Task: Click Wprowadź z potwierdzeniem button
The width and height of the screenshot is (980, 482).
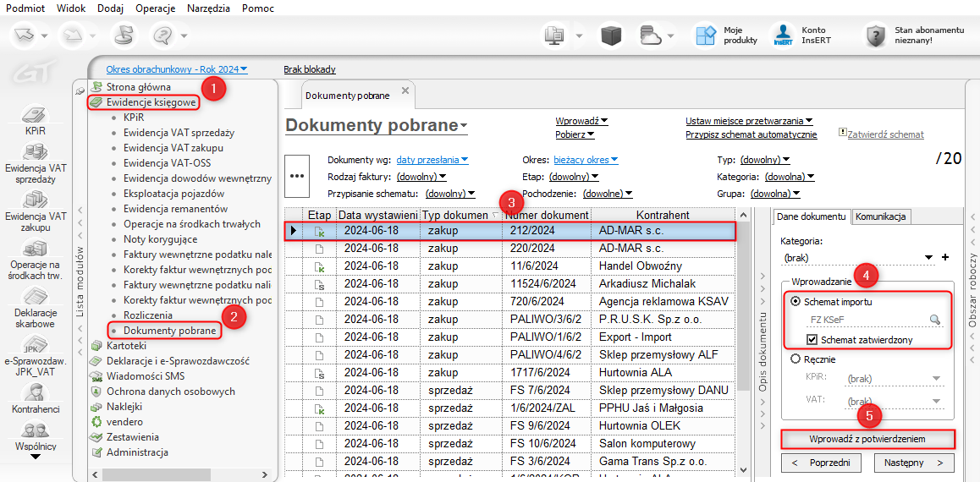Action: (867, 439)
